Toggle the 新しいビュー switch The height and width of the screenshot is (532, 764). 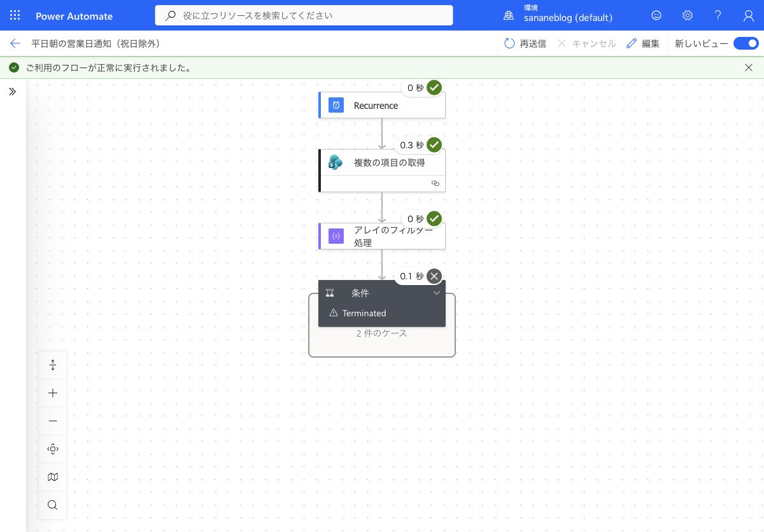(x=746, y=43)
